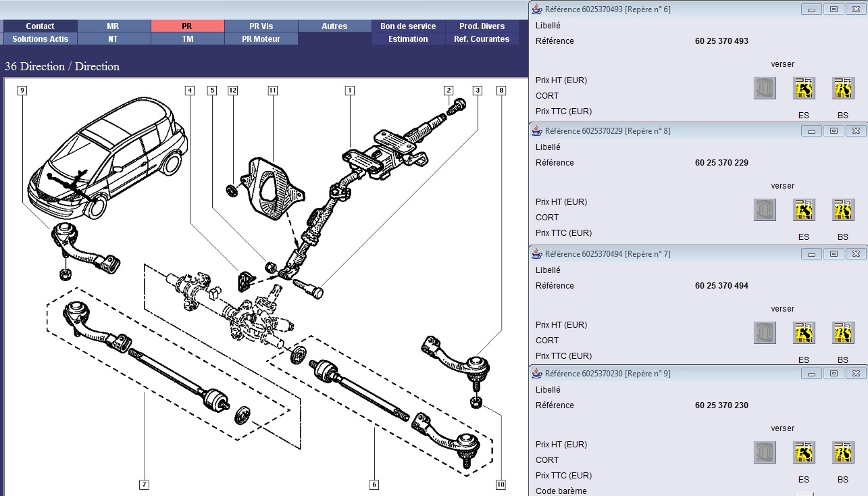Image resolution: width=868 pixels, height=496 pixels.
Task: Select part callout number 1 in diagram
Action: tap(349, 90)
